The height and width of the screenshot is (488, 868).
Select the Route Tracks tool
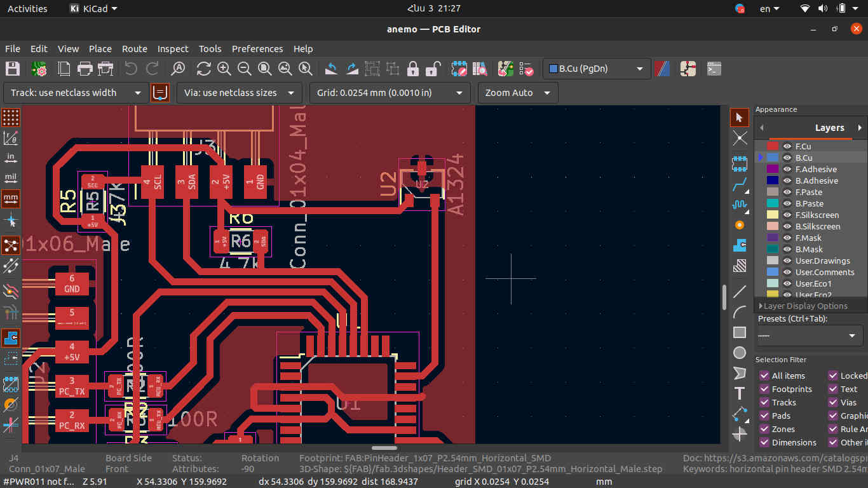pos(740,186)
